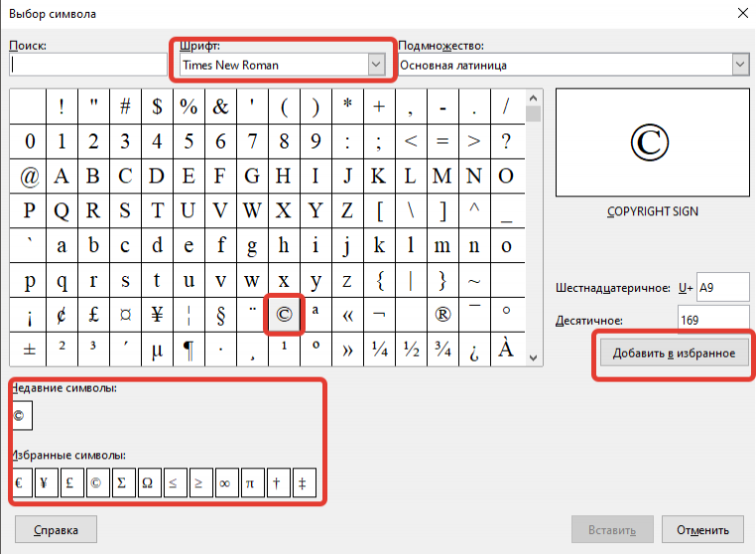This screenshot has height=554, width=756.
Task: Select the copyright symbol in character grid
Action: click(x=284, y=315)
